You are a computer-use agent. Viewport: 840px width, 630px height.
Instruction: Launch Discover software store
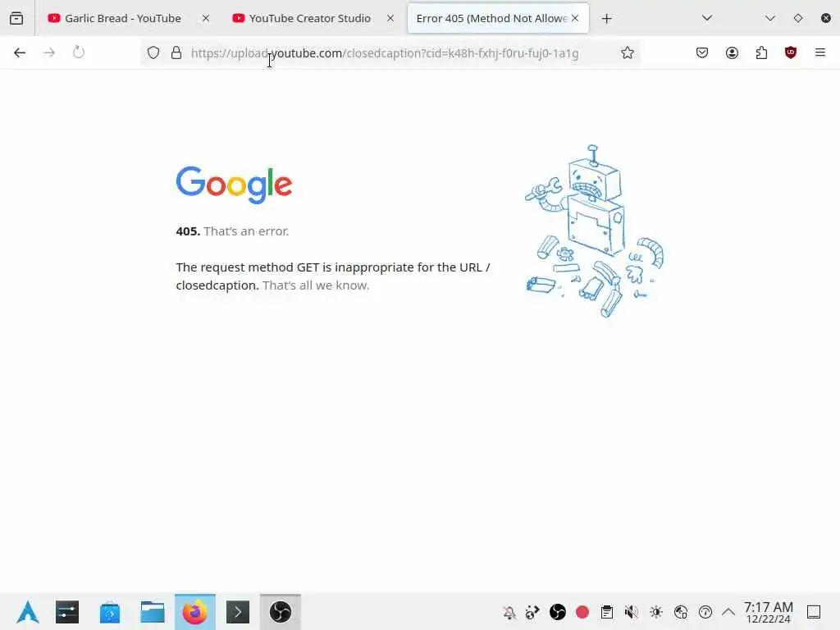[110, 612]
